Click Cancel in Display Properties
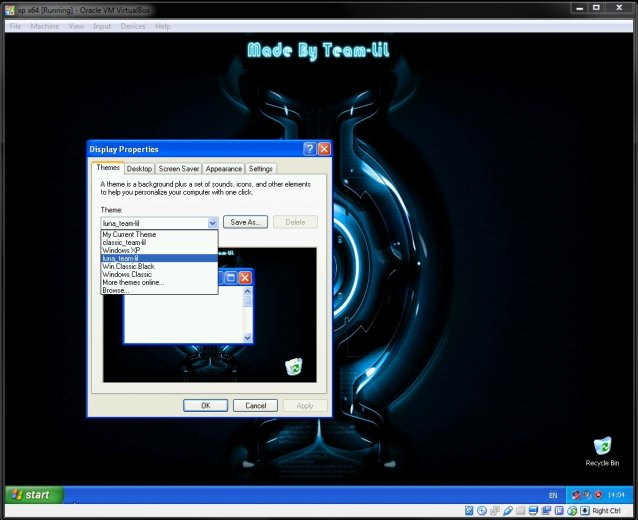 click(256, 405)
